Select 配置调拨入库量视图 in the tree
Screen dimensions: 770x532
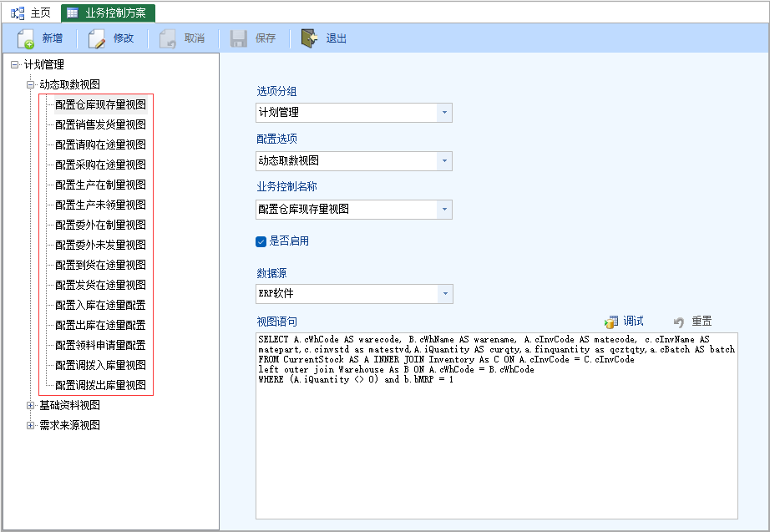point(101,365)
